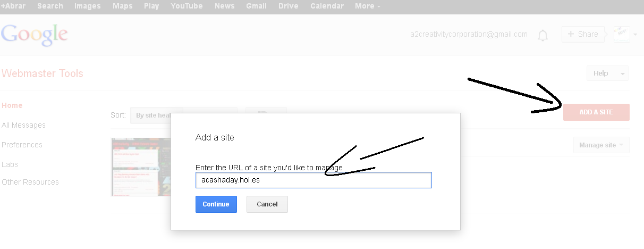Open News in the top bar

point(225,6)
